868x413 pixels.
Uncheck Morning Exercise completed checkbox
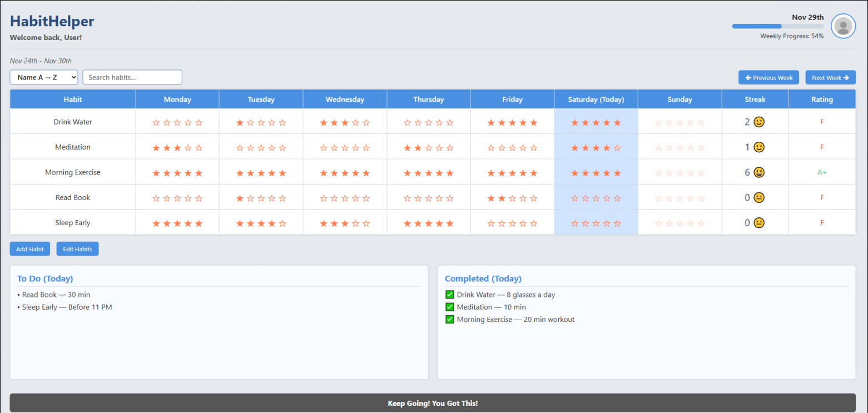[450, 320]
